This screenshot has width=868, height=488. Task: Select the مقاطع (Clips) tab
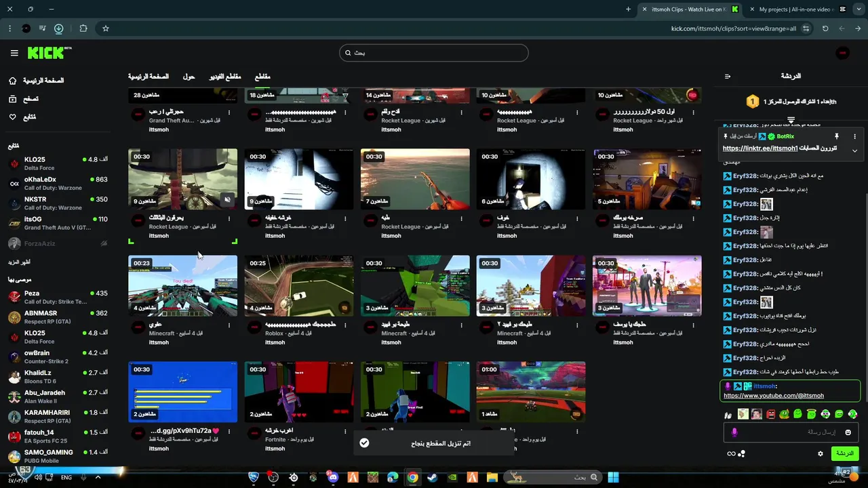262,77
